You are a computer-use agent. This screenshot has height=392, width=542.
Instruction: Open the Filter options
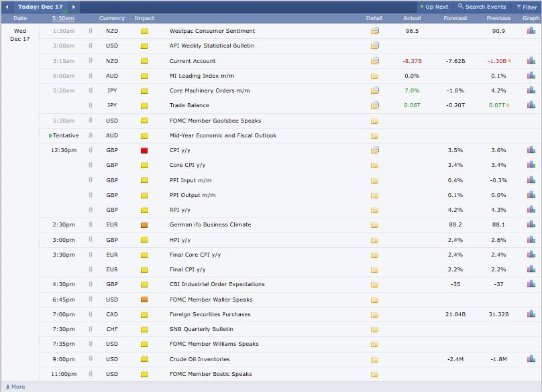click(x=527, y=7)
